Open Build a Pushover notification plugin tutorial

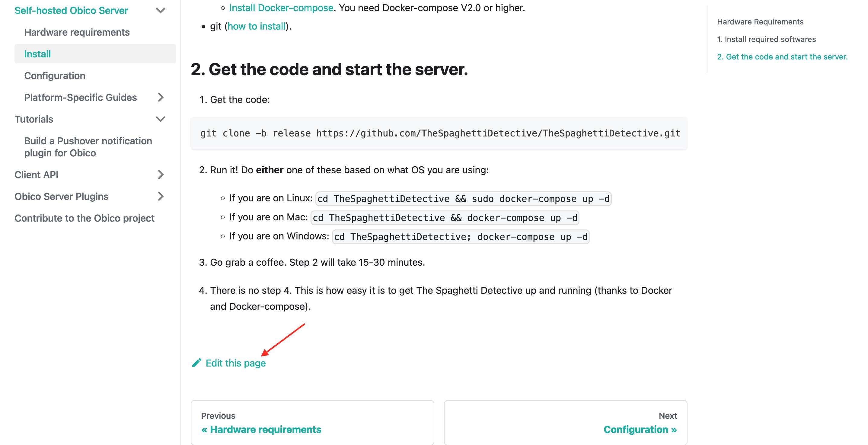point(88,147)
